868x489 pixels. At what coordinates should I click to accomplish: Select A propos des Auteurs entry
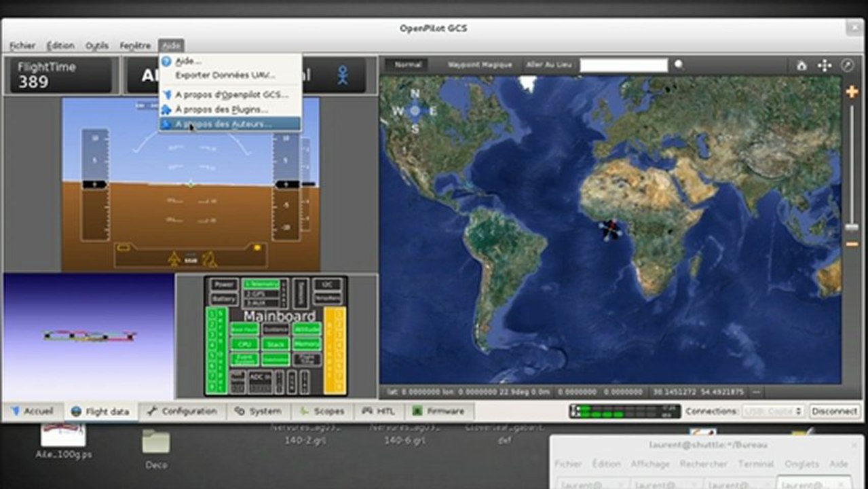(230, 124)
